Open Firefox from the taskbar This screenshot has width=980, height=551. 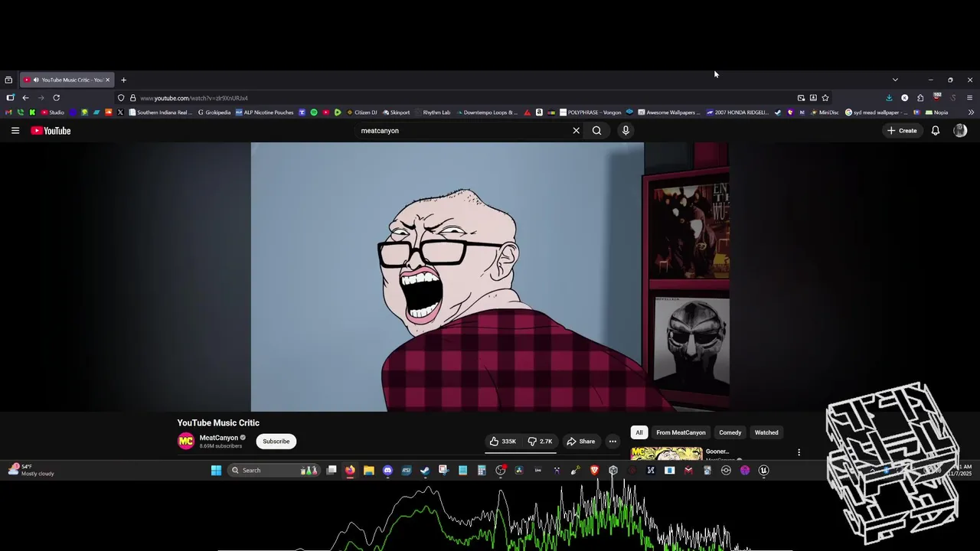[350, 471]
